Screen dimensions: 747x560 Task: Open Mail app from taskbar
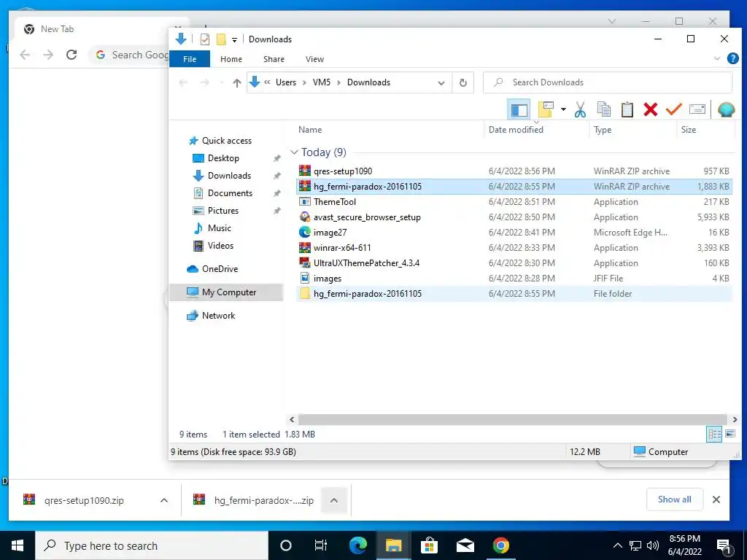point(465,545)
